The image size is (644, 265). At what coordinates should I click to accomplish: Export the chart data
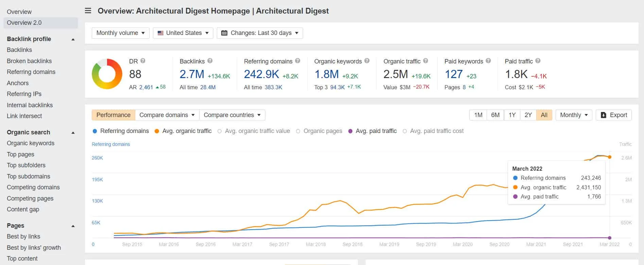pos(614,115)
